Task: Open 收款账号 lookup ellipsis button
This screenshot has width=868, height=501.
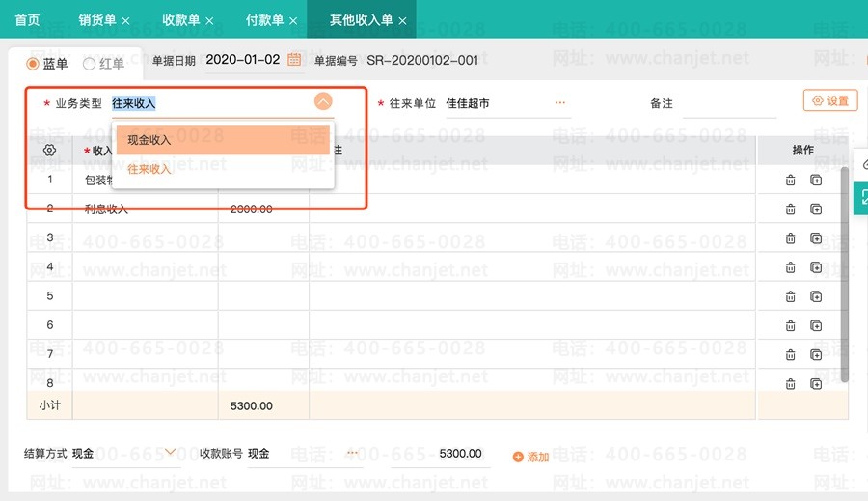Action: point(352,453)
